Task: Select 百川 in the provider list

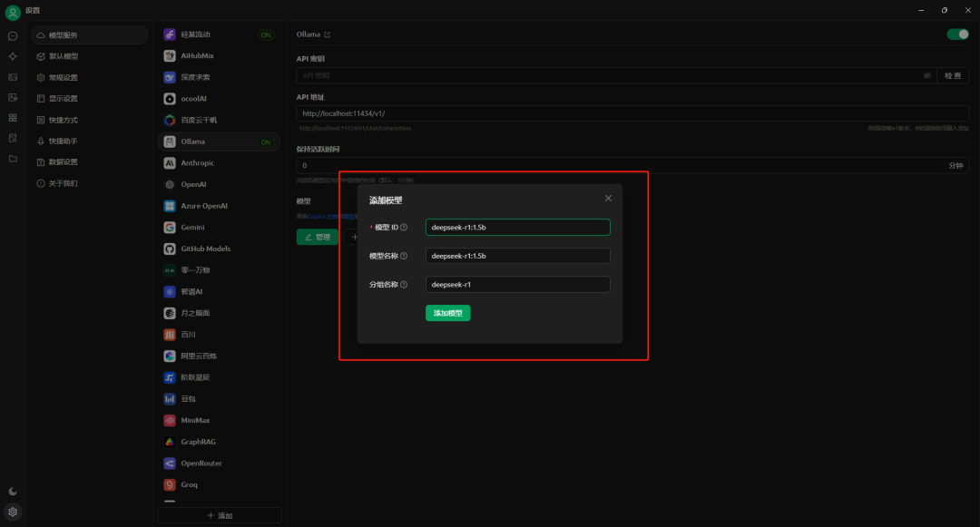Action: pyautogui.click(x=219, y=335)
